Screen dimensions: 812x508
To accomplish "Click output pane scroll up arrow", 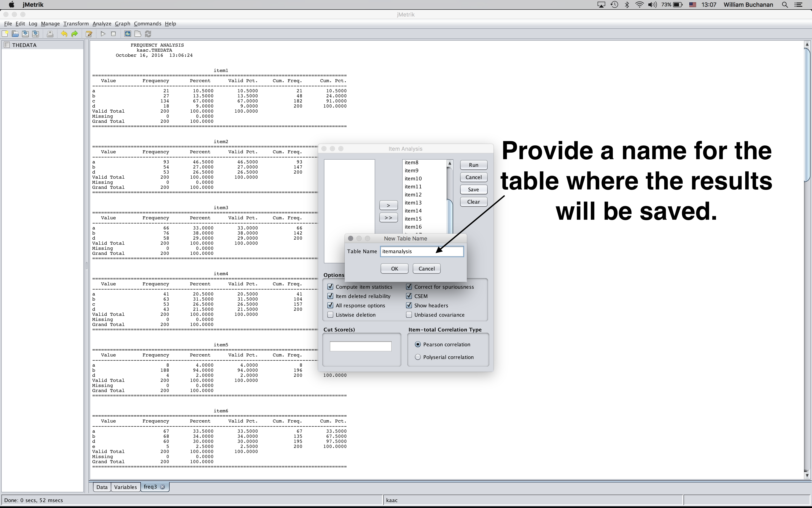I will tap(807, 44).
